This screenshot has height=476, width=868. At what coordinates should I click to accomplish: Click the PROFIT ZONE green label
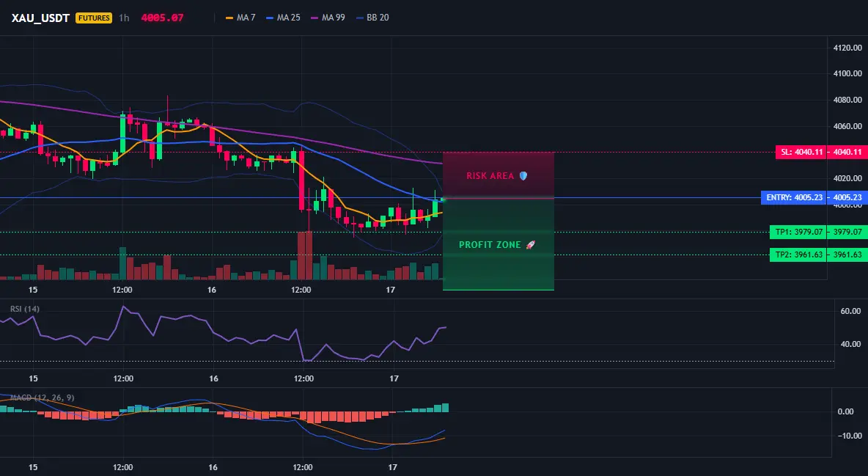coord(490,244)
